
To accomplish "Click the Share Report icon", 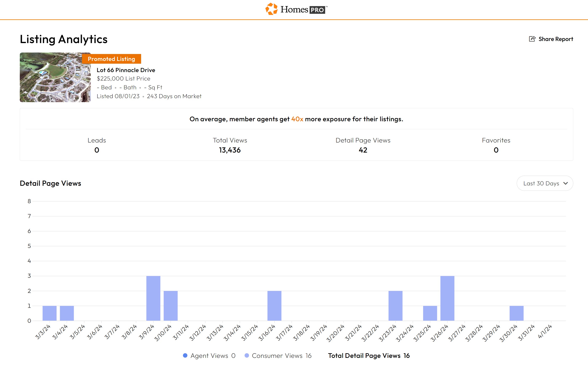I will [x=532, y=39].
